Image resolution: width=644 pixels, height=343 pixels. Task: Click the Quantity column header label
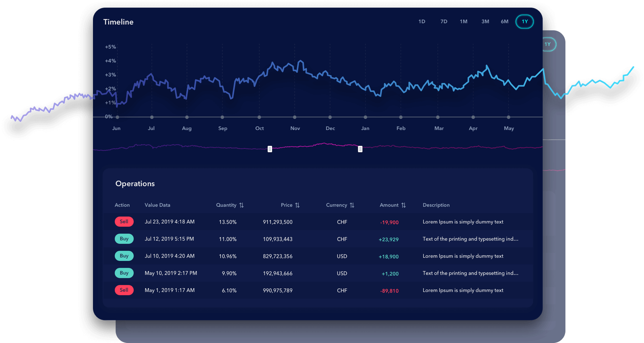pyautogui.click(x=226, y=205)
